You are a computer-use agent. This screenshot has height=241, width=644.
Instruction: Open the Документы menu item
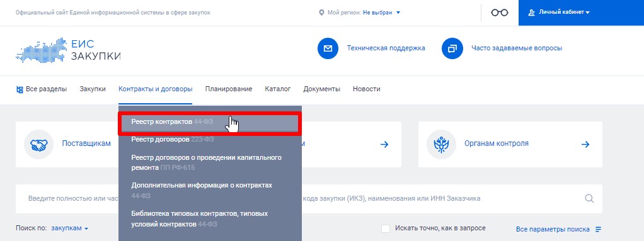(x=321, y=89)
